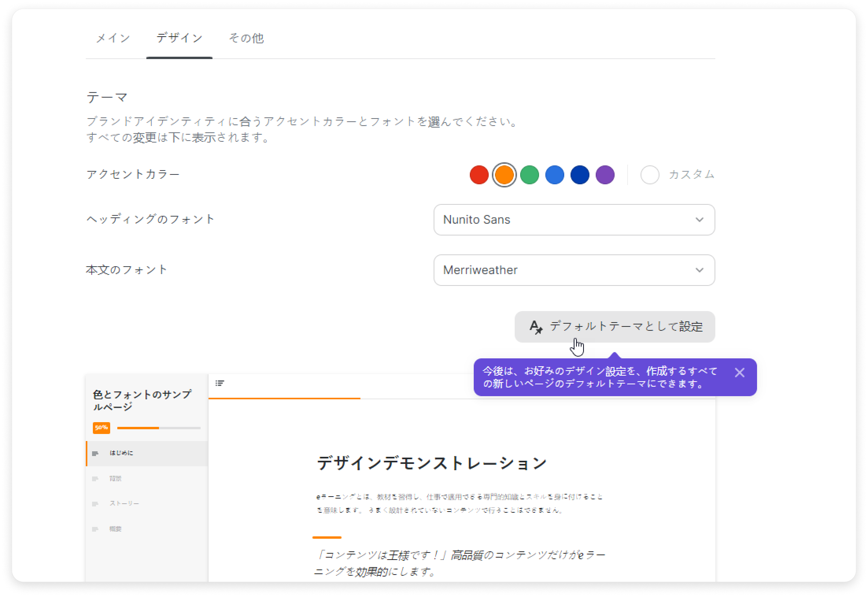Select はじめに in the preview sidebar
Image resolution: width=868 pixels, height=597 pixels.
coord(147,453)
